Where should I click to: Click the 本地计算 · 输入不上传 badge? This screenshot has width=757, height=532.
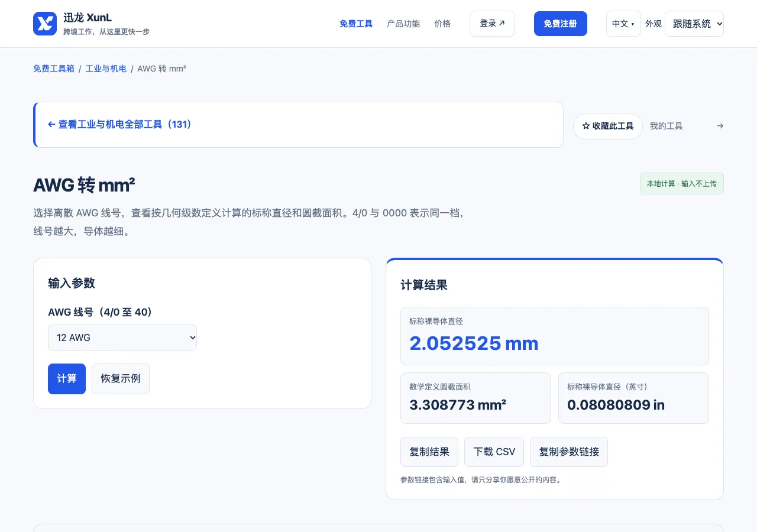pos(682,184)
